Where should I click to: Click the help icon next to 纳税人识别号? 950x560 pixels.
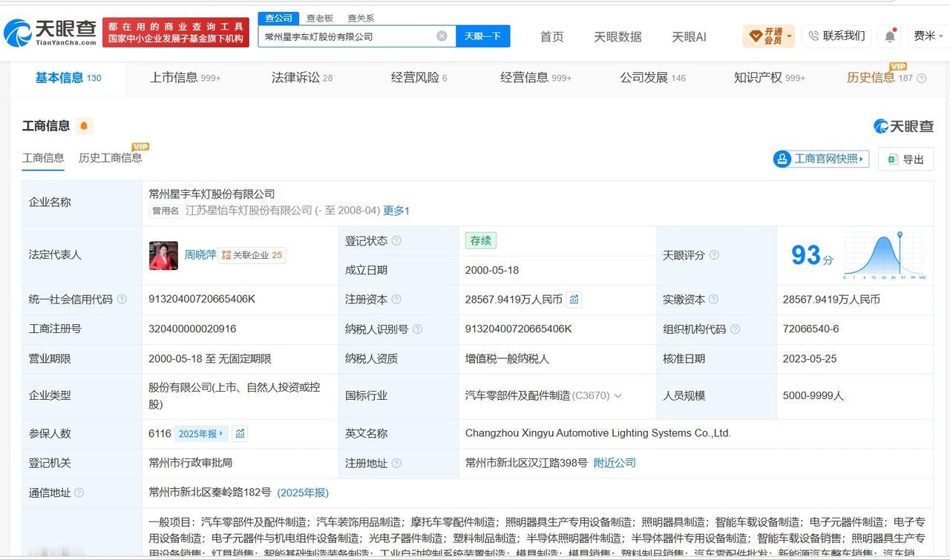click(x=417, y=329)
